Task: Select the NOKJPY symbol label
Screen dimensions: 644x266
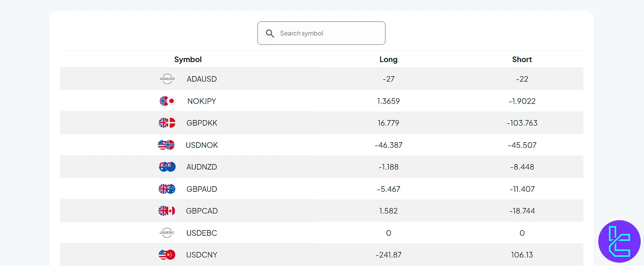Action: pos(201,100)
